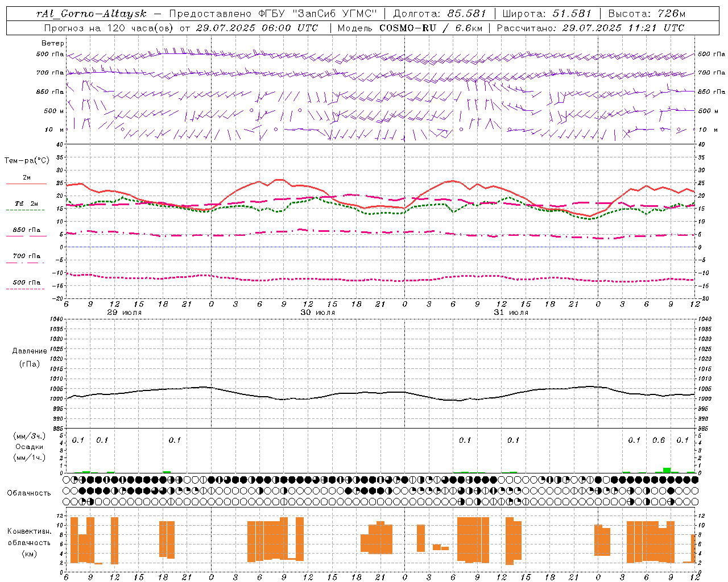Click the Td 2м legend entry
The width and height of the screenshot is (728, 582).
tap(26, 203)
